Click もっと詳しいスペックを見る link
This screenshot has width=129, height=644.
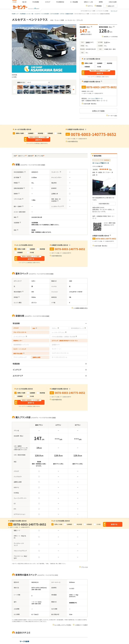(x=62, y=625)
